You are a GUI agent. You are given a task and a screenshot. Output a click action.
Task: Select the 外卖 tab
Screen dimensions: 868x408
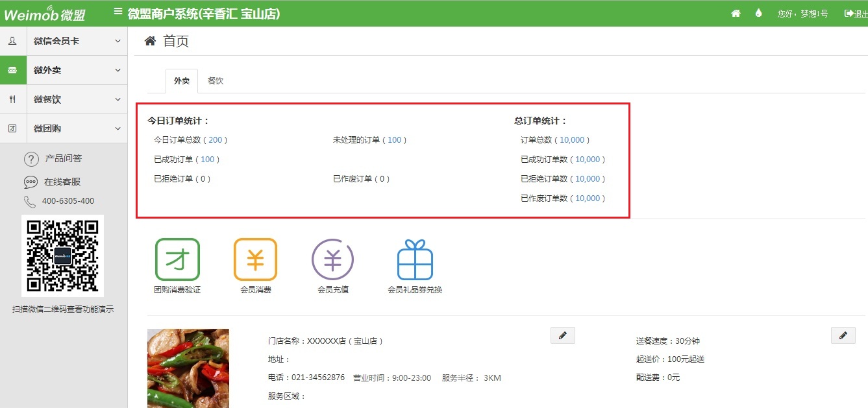tap(182, 81)
